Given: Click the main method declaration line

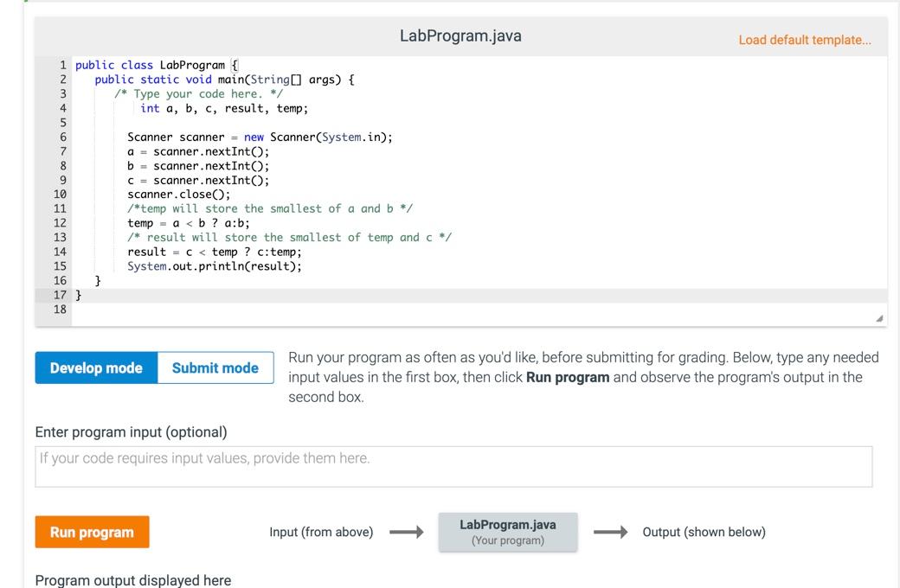Looking at the screenshot, I should (224, 80).
